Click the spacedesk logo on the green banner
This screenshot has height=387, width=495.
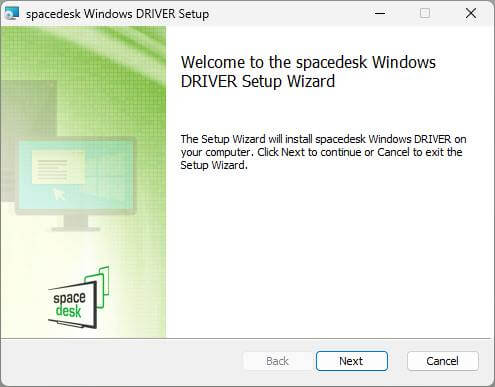pos(79,297)
